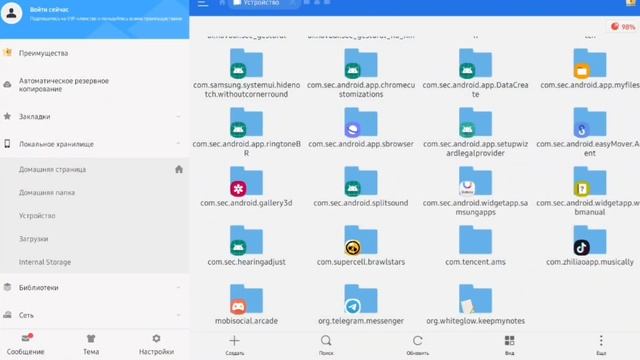Open the Ещё three-dot menu
The height and width of the screenshot is (360, 640).
(x=601, y=341)
